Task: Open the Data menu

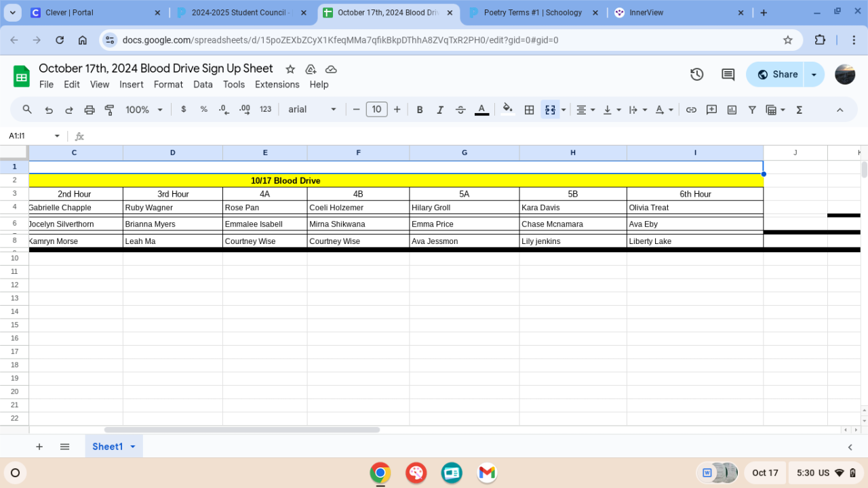Action: [x=203, y=85]
